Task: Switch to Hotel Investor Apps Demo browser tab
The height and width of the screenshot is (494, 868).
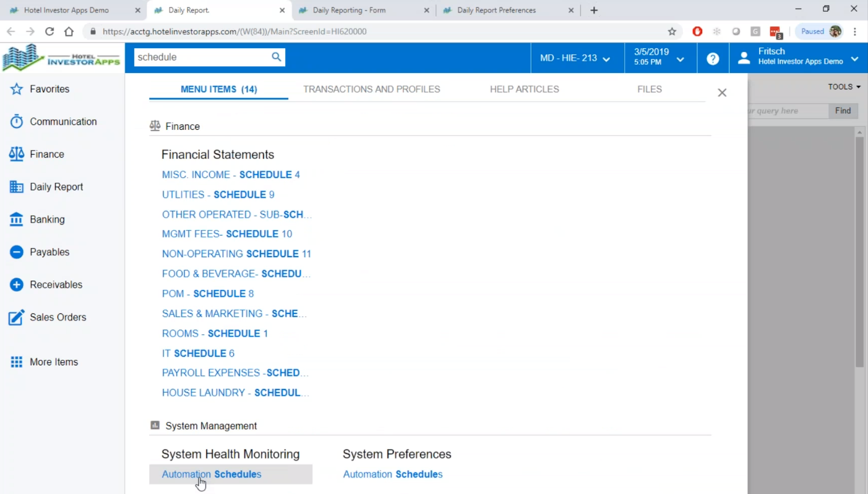Action: (x=66, y=11)
